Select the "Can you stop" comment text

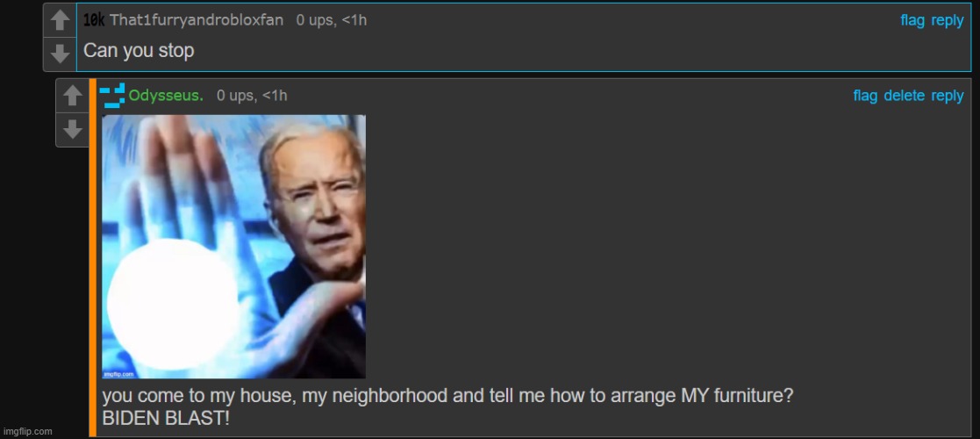pos(139,51)
